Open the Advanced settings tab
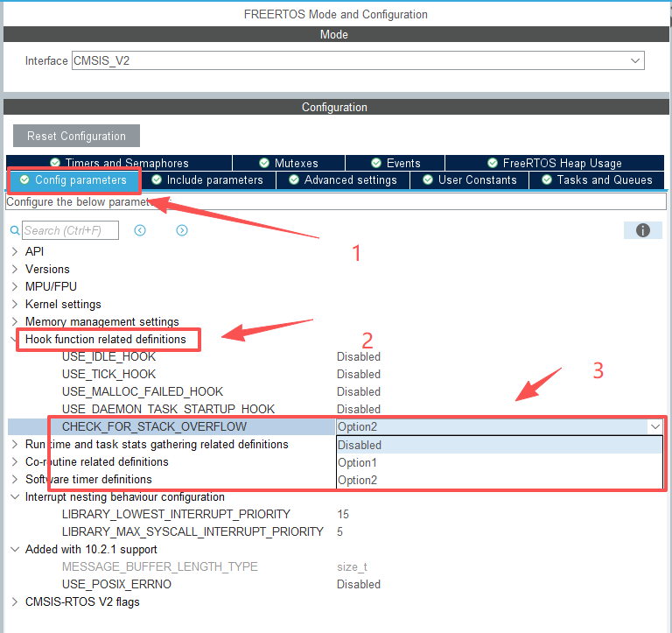672x633 pixels. click(x=343, y=180)
